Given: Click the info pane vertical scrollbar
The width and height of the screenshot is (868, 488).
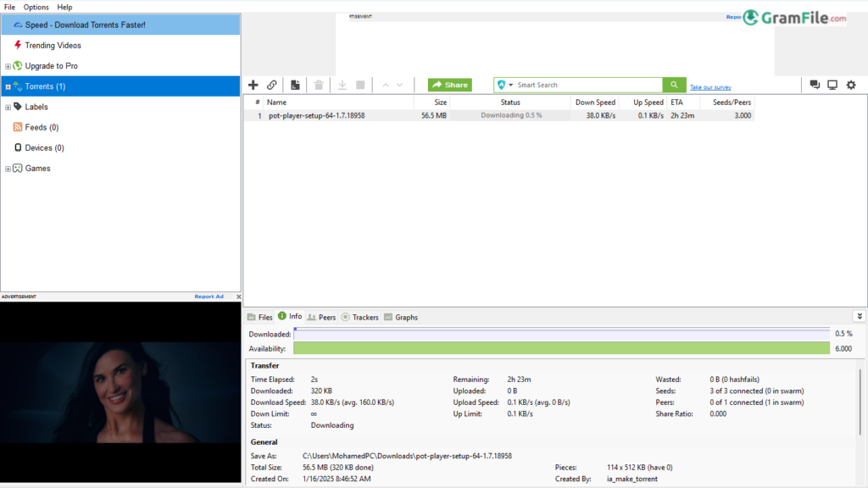Looking at the screenshot, I should (860, 402).
